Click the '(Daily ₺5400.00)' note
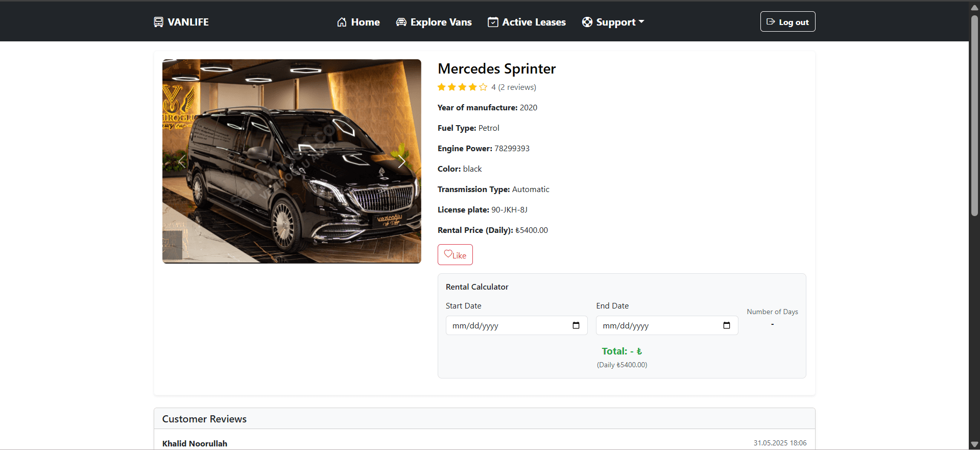Screen dimensions: 980x450 coord(622,365)
